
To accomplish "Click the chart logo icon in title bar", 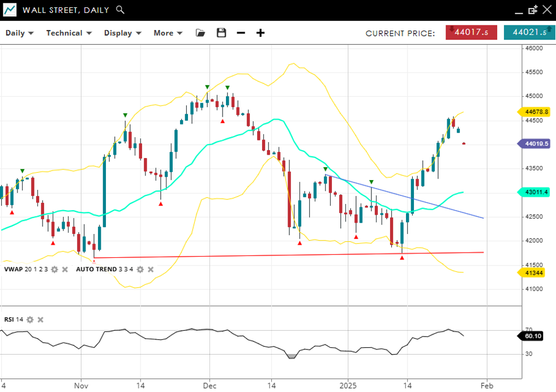I will click(10, 10).
